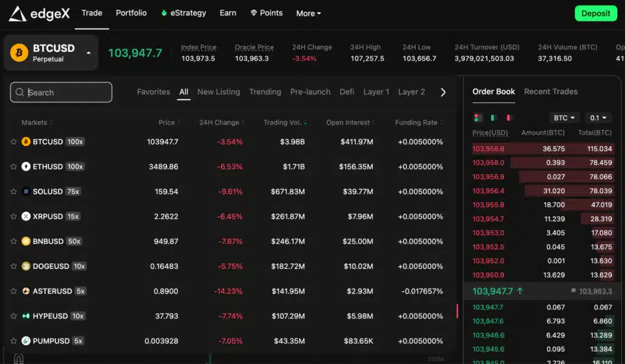Sort markets by Trading Vol. column
Image resolution: width=625 pixels, height=364 pixels.
[x=284, y=123]
